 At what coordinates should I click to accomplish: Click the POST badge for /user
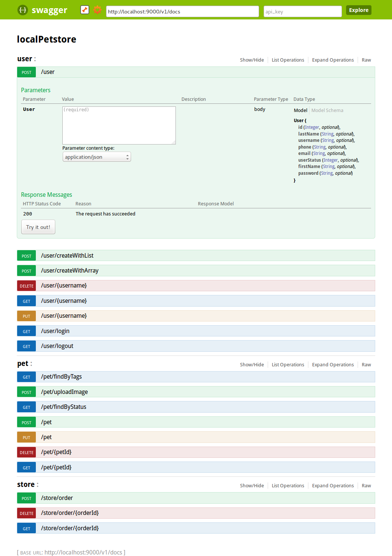[x=27, y=72]
